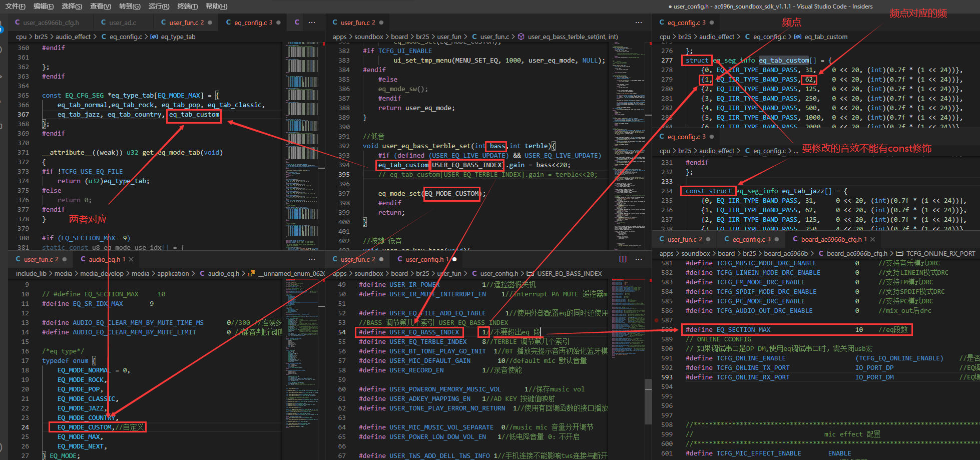Expand the eq_tab_custom breadcrumb
980x460 pixels.
point(826,37)
